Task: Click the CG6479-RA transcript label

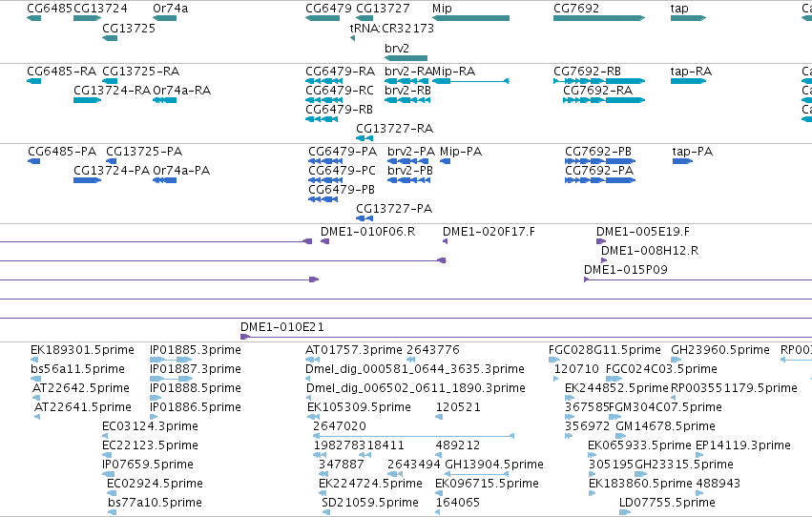Action: [341, 72]
